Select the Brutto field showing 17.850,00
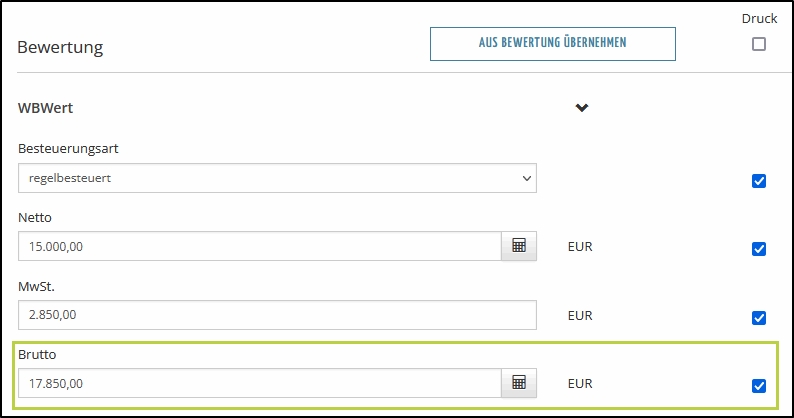This screenshot has height=418, width=794. pos(259,383)
